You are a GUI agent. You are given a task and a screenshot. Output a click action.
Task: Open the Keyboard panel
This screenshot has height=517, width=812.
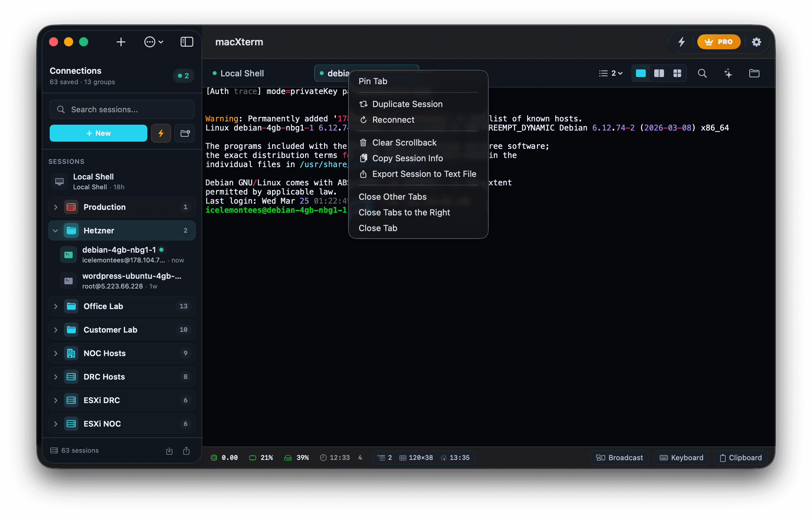tap(681, 458)
